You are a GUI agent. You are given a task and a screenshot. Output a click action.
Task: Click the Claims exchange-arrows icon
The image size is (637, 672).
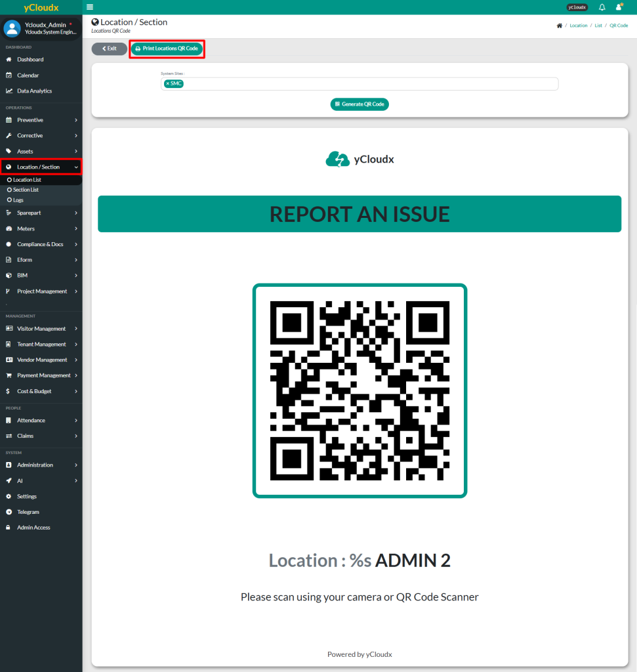(9, 436)
